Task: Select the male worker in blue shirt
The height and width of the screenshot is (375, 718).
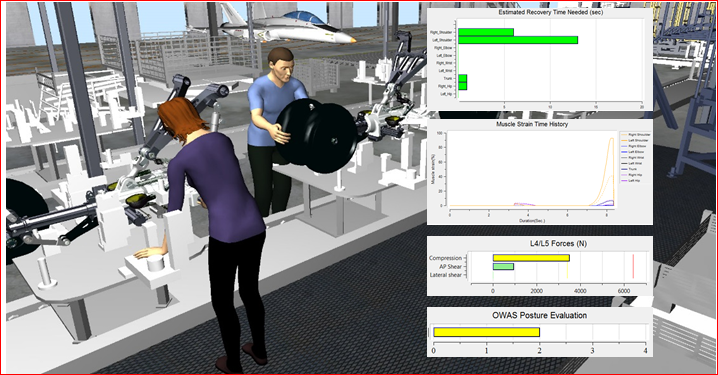Action: pos(275,130)
